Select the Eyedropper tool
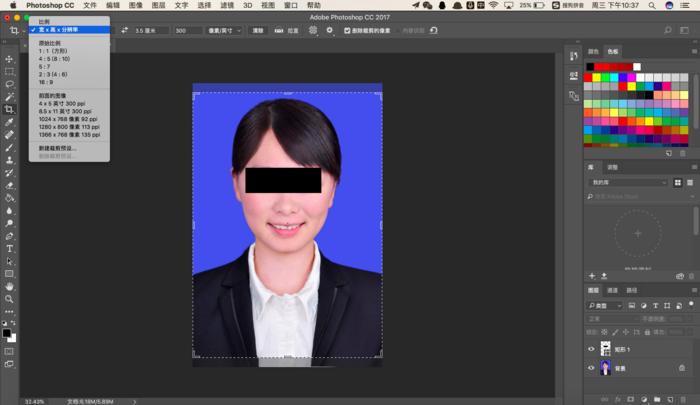The height and width of the screenshot is (405, 700). (9, 122)
